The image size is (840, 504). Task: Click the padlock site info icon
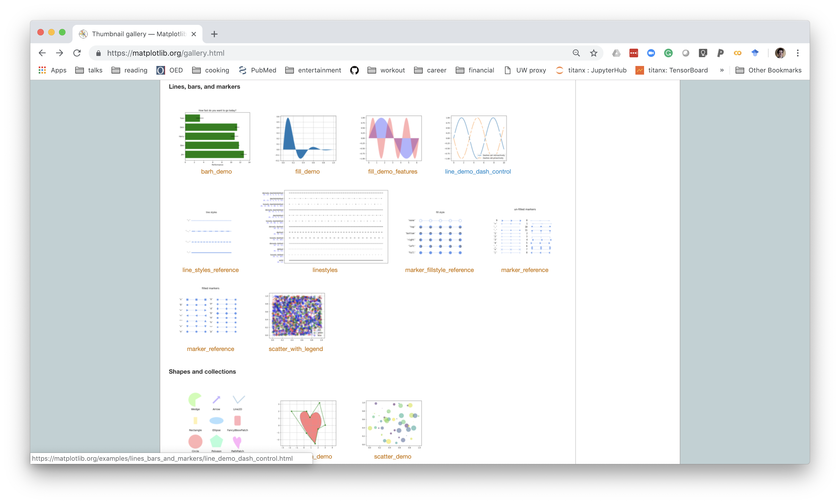pyautogui.click(x=99, y=53)
